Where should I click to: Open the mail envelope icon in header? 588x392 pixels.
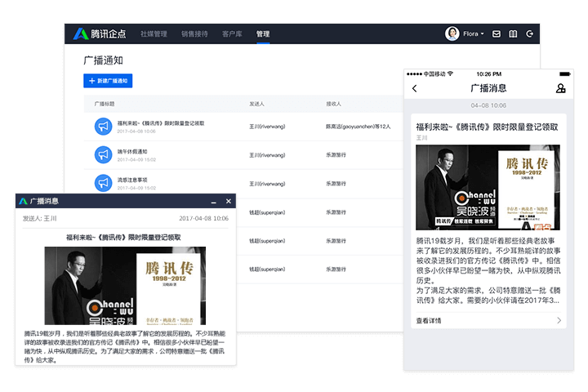pos(497,33)
